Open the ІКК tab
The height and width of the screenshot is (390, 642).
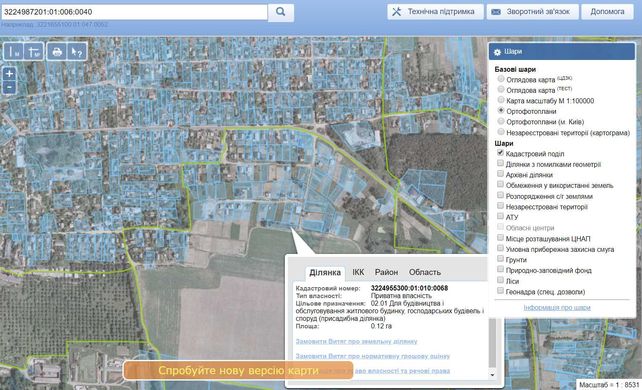pos(358,272)
